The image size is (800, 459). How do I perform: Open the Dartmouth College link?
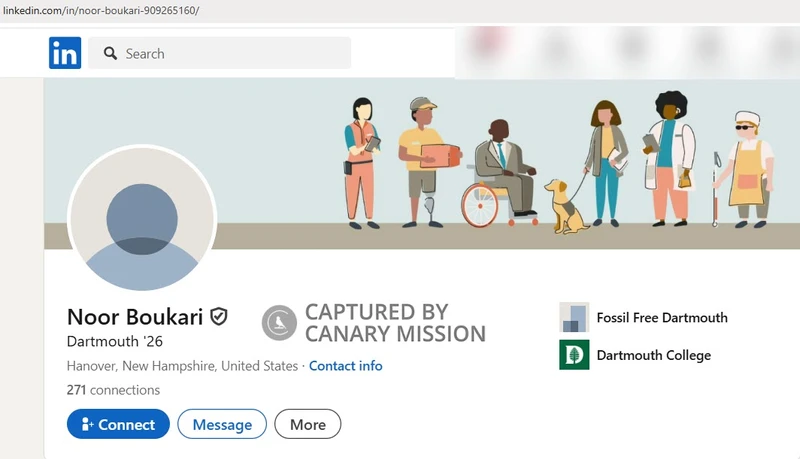[654, 355]
